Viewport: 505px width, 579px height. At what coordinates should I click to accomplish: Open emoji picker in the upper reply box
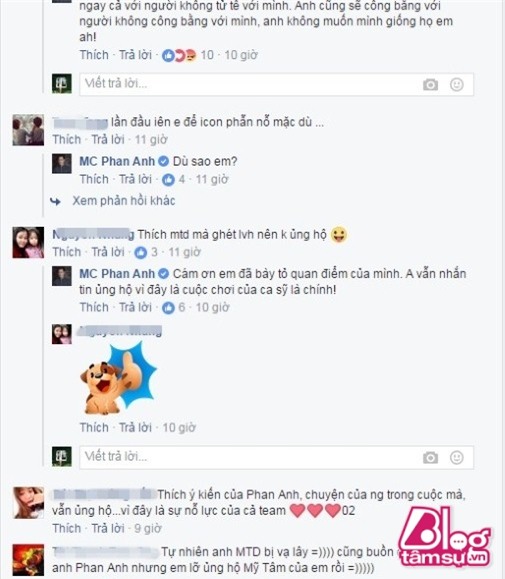coord(457,85)
